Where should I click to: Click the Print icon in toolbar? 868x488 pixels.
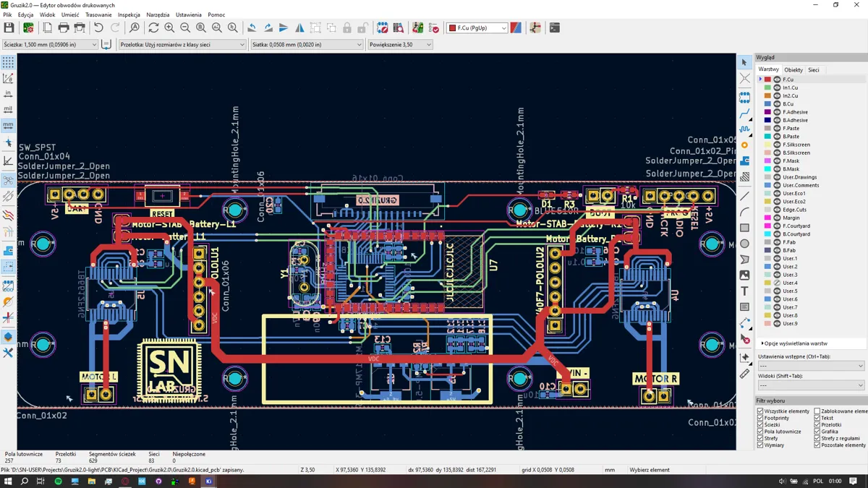(x=64, y=28)
